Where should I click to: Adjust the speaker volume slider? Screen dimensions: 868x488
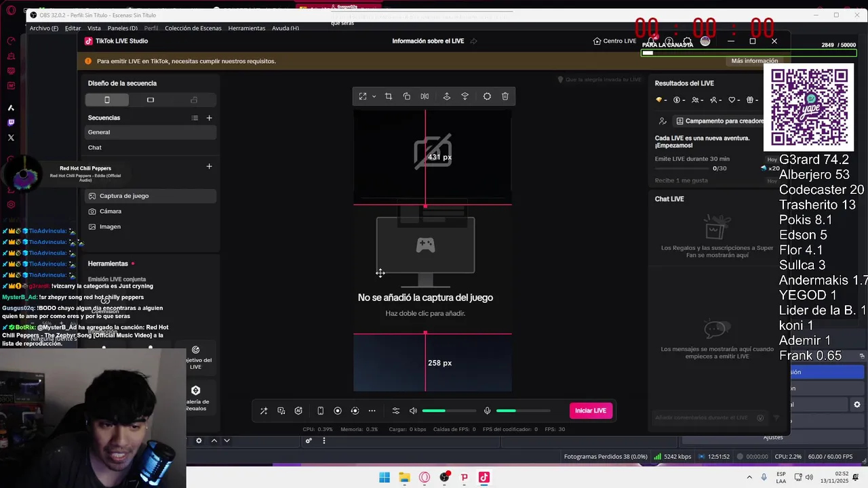tap(449, 411)
